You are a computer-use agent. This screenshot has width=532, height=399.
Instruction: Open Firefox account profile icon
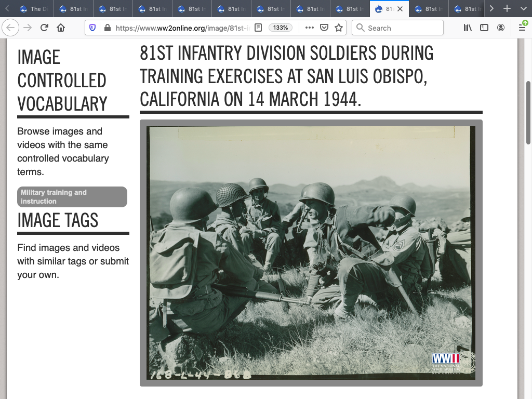pos(501,28)
